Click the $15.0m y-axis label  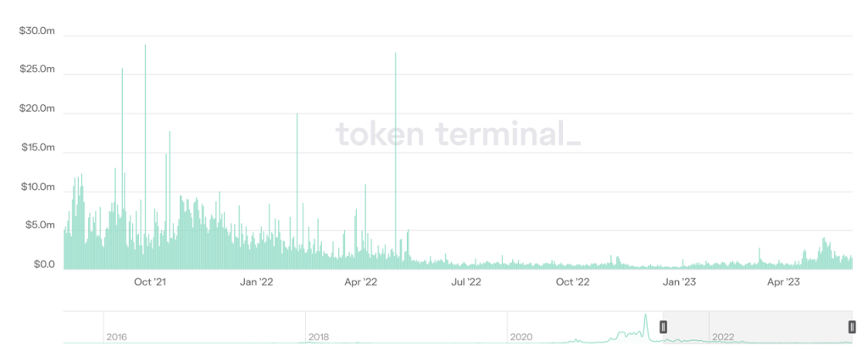36,148
